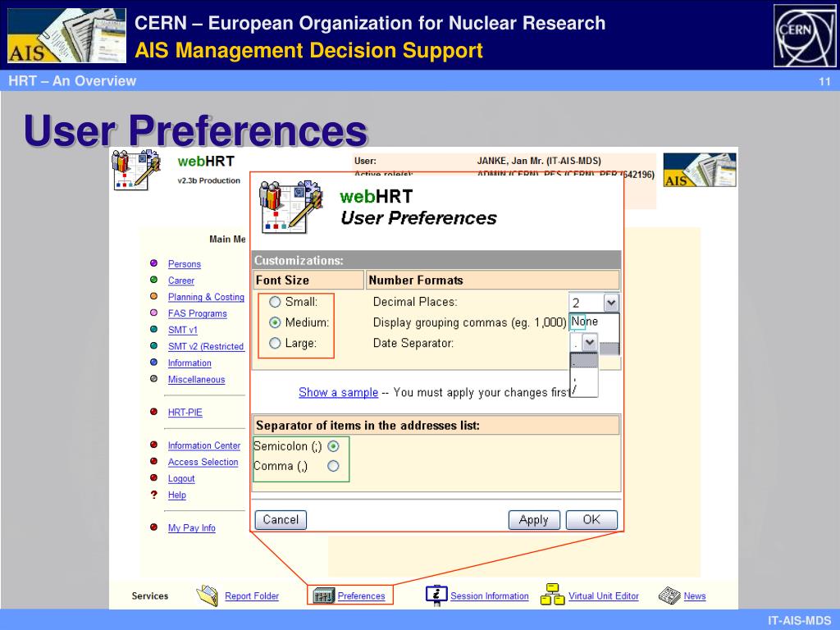This screenshot has width=840, height=630.
Task: Click the red bullet beside Logout
Action: [153, 478]
